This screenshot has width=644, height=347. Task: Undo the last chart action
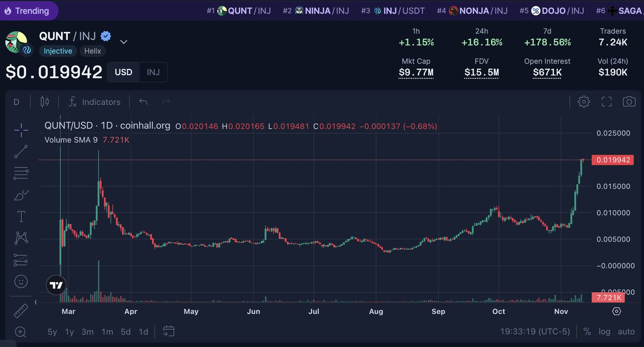point(143,102)
